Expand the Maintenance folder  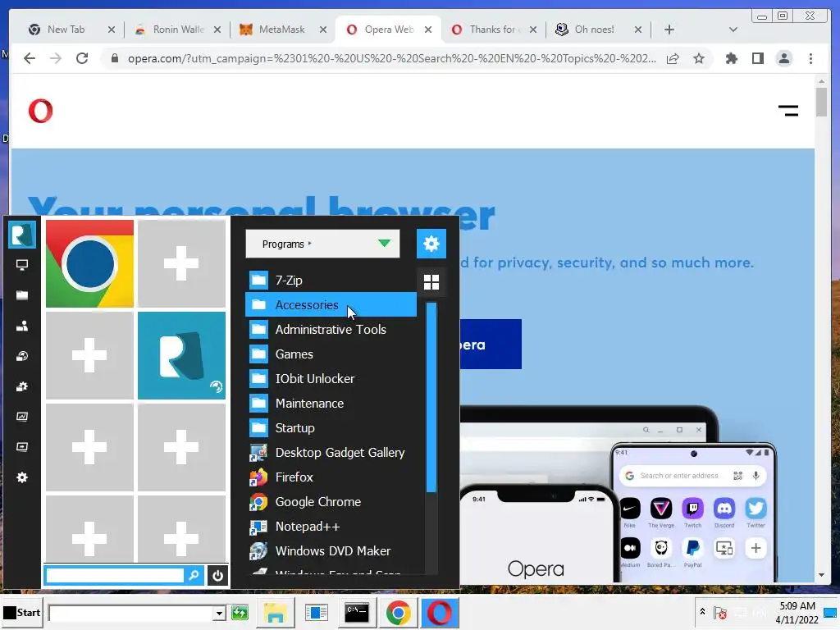point(331,403)
